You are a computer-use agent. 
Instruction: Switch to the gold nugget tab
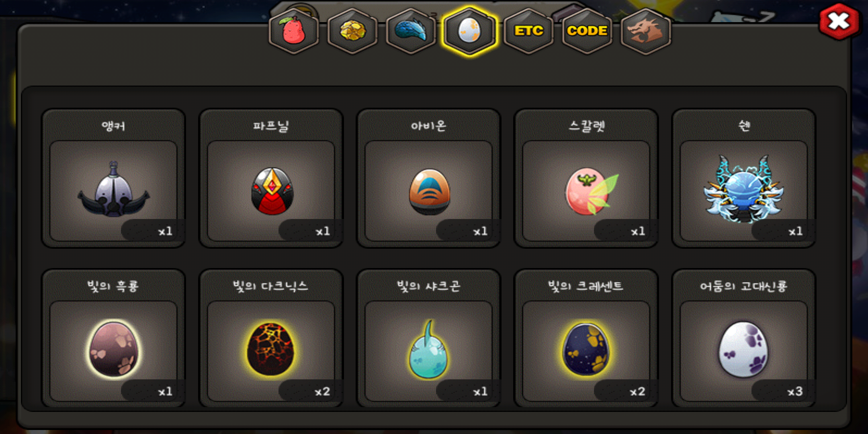[352, 31]
